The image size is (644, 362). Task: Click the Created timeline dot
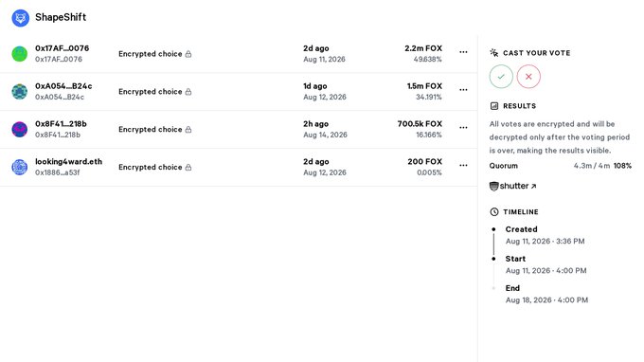point(493,229)
